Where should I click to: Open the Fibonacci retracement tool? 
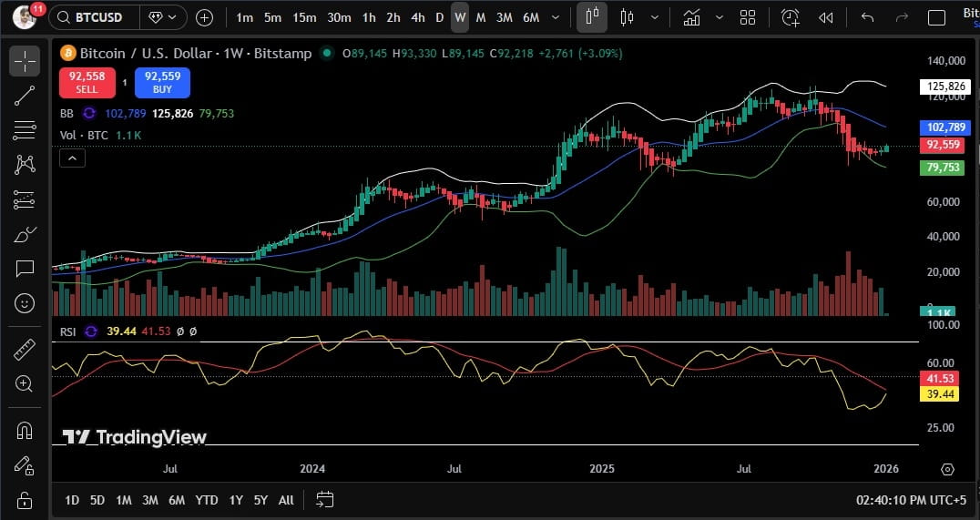25,130
